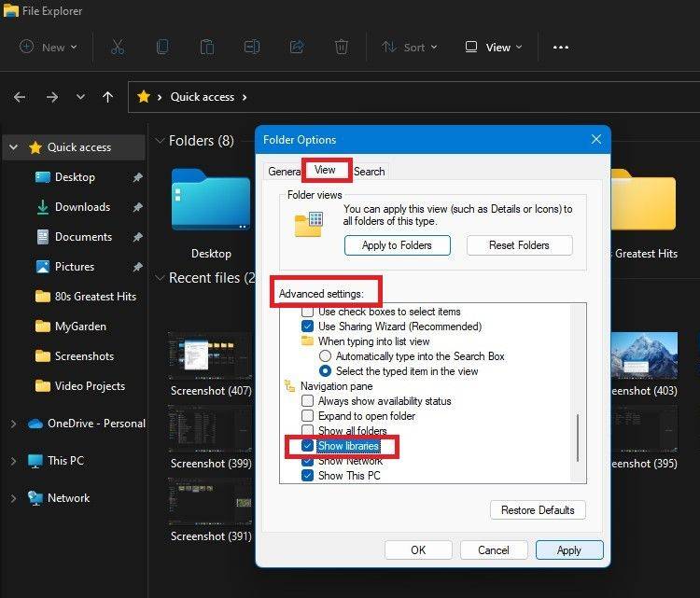This screenshot has width=700, height=598.
Task: Toggle Use check boxes to select items
Action: coord(308,311)
